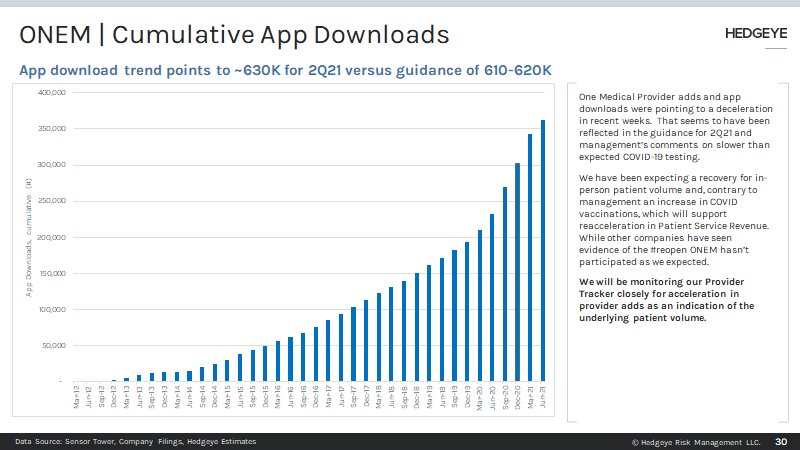Click the Hedgeye Risk Management copyright text

tap(696, 441)
